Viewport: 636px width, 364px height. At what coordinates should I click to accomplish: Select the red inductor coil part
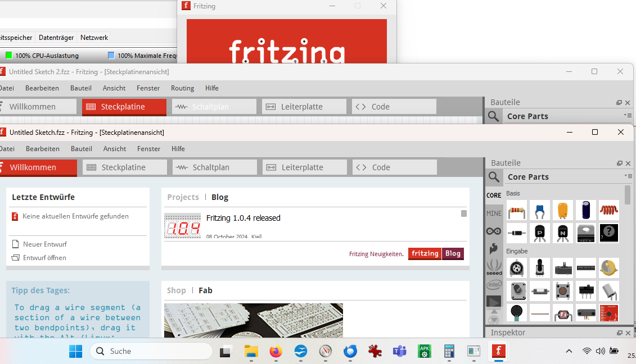pyautogui.click(x=608, y=211)
